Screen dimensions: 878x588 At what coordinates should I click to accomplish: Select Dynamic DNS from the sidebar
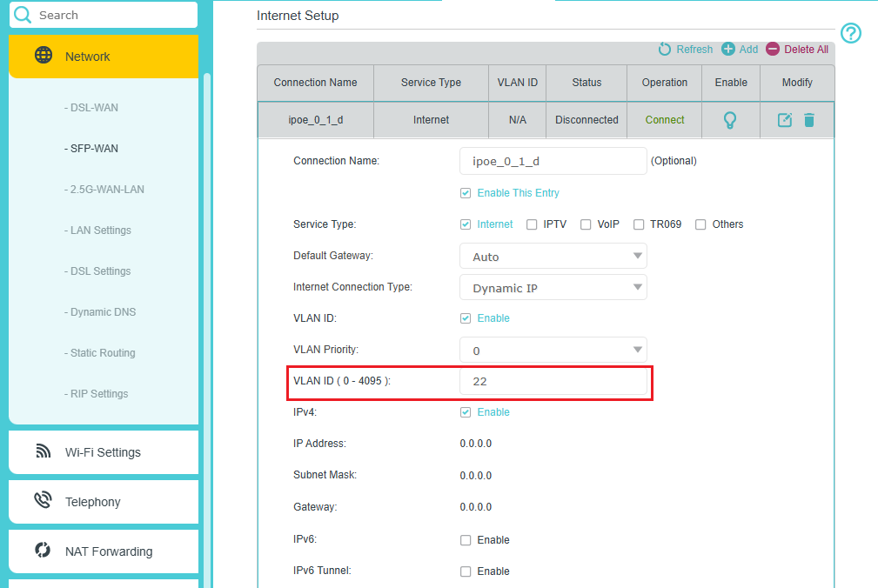tap(100, 311)
